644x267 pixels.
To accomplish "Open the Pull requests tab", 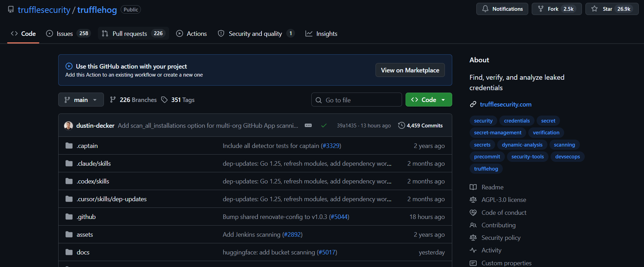I will tap(133, 33).
